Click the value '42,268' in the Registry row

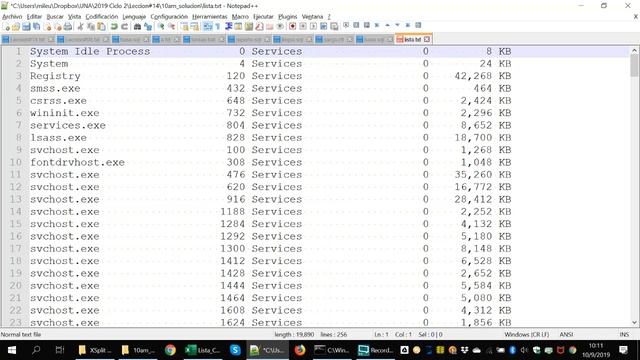point(473,76)
